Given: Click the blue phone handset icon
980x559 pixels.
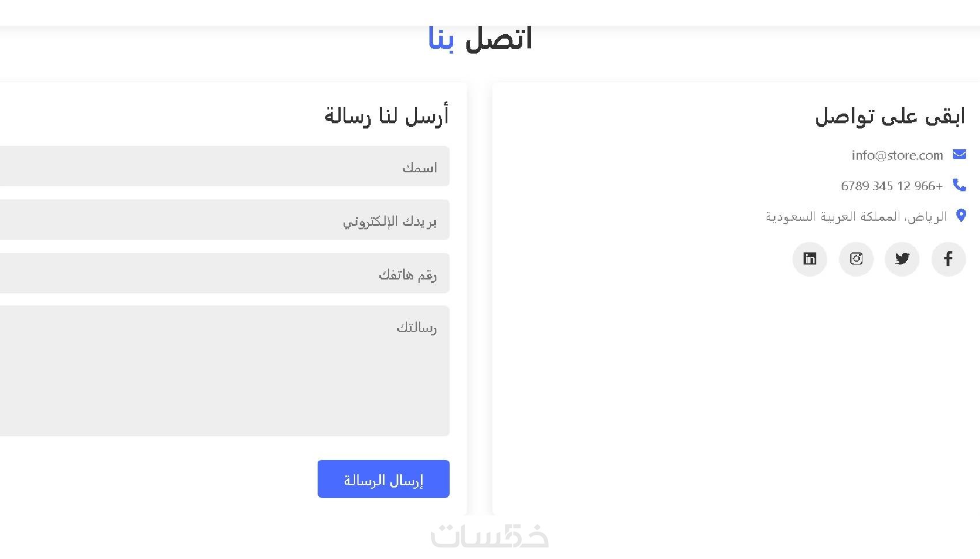Looking at the screenshot, I should click(x=959, y=185).
